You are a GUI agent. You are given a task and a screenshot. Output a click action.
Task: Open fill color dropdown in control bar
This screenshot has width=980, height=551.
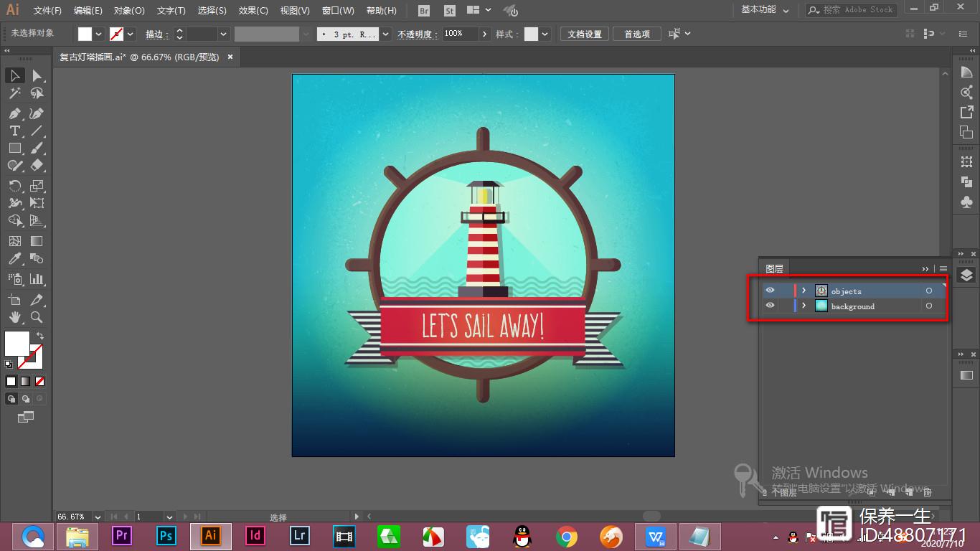pyautogui.click(x=99, y=34)
